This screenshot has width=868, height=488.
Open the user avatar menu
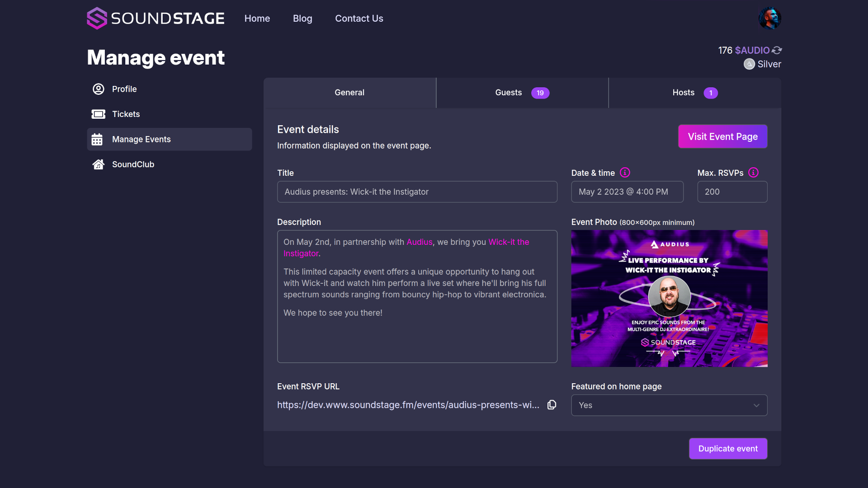[x=769, y=18]
